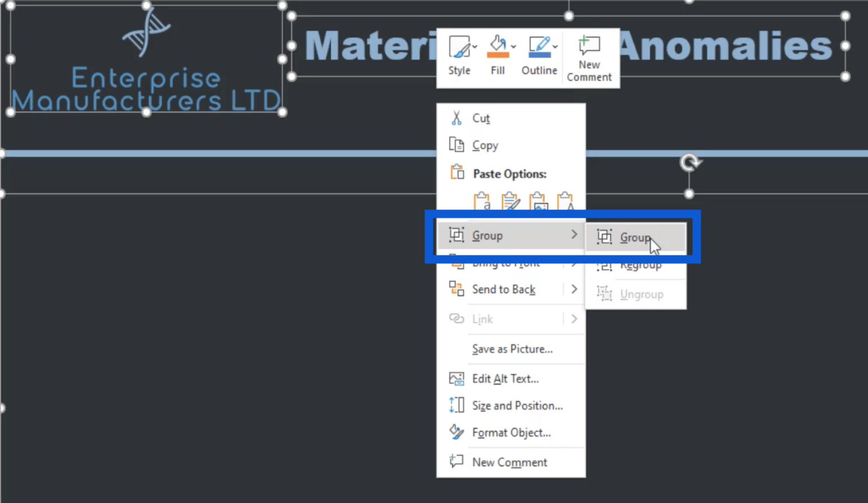
Task: Choose Copy from the context menu
Action: point(511,145)
